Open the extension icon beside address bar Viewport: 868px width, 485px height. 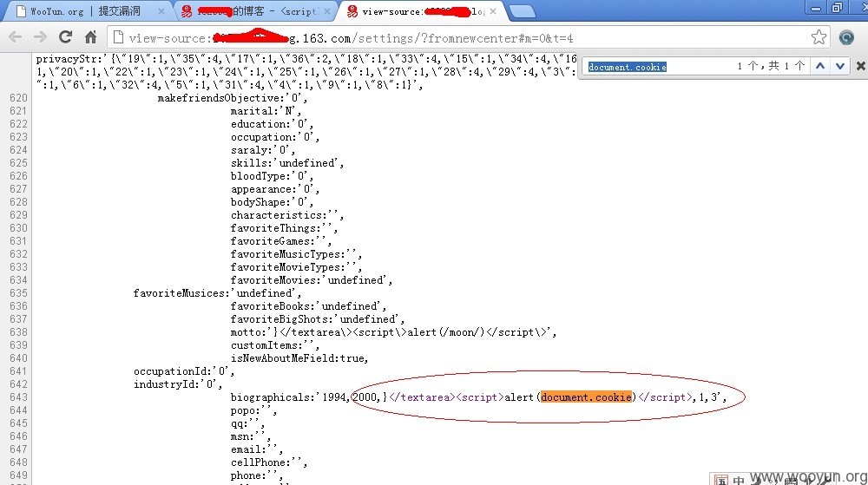tap(846, 37)
